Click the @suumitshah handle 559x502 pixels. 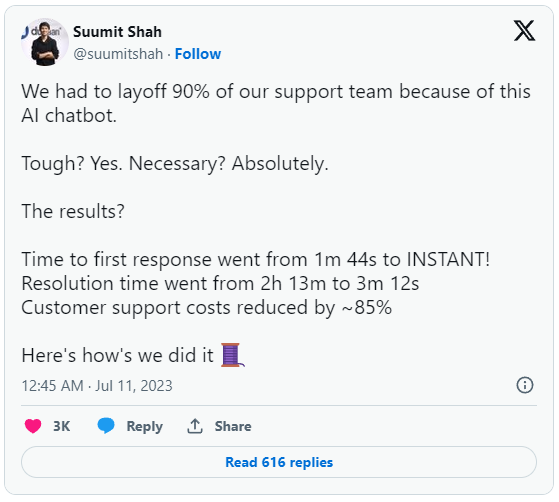(x=118, y=54)
